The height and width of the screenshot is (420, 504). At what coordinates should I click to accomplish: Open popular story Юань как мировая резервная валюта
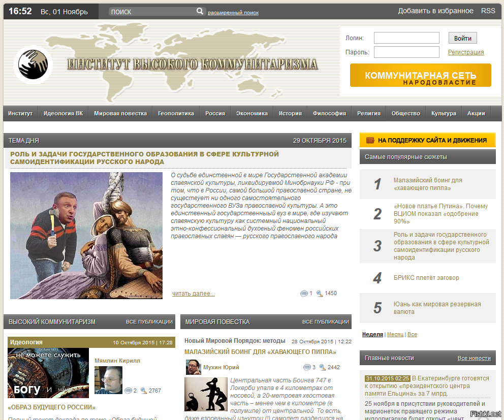click(437, 308)
